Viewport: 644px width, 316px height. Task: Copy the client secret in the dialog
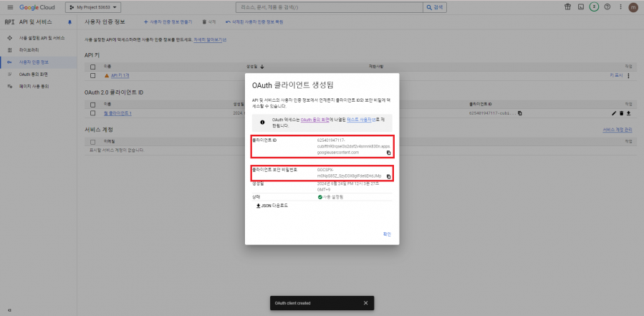388,176
